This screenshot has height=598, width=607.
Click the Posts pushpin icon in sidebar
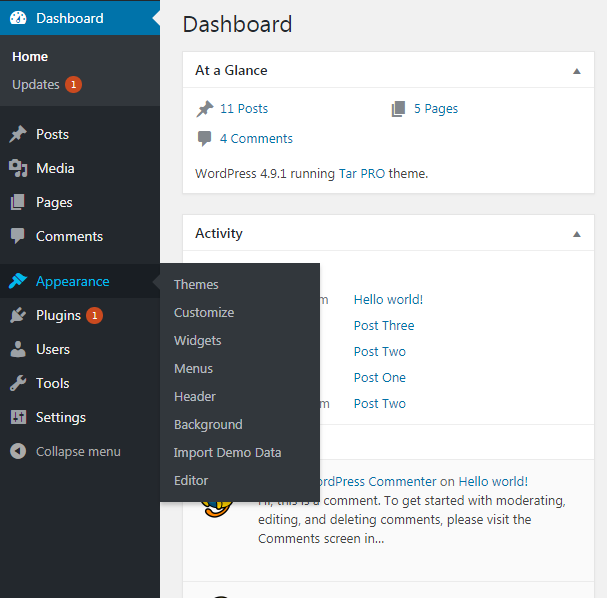18,134
